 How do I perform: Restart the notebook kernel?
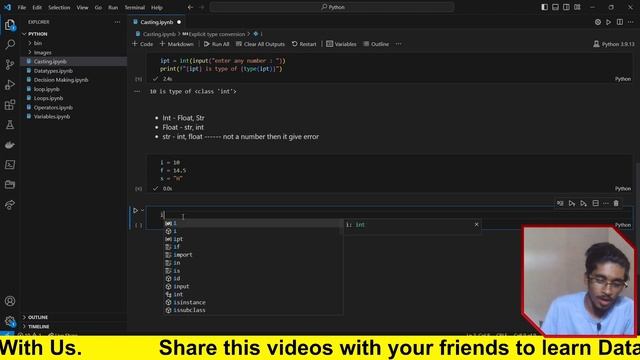[304, 44]
